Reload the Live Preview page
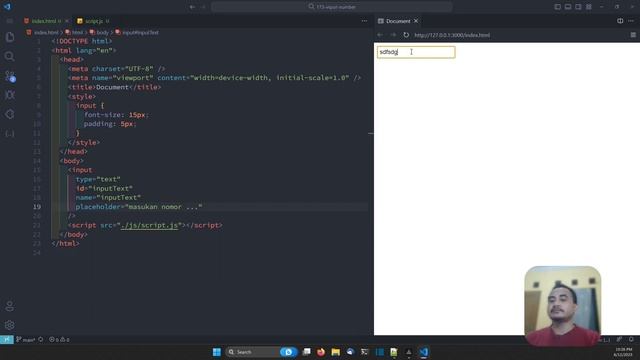The image size is (640, 360). tap(406, 35)
